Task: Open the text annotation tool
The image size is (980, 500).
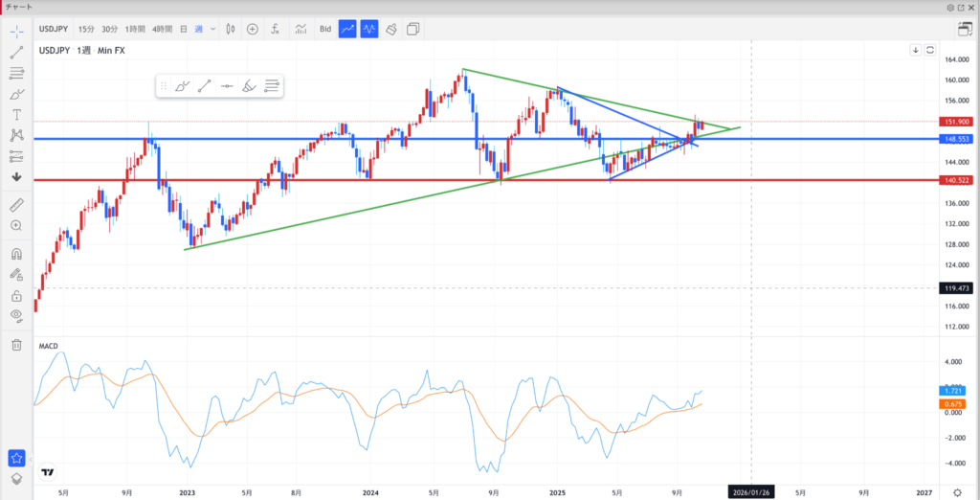Action: [16, 115]
